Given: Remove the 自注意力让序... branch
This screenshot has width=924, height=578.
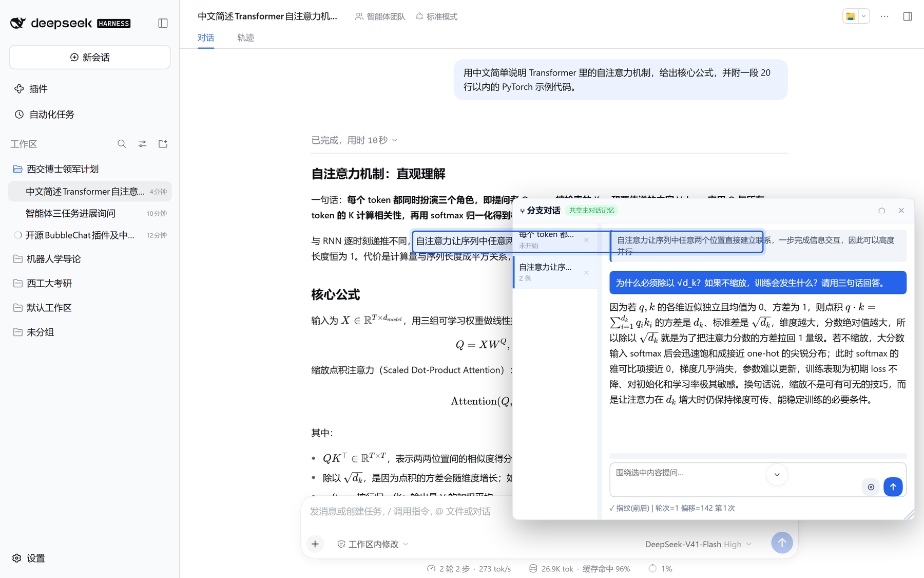Looking at the screenshot, I should [586, 272].
